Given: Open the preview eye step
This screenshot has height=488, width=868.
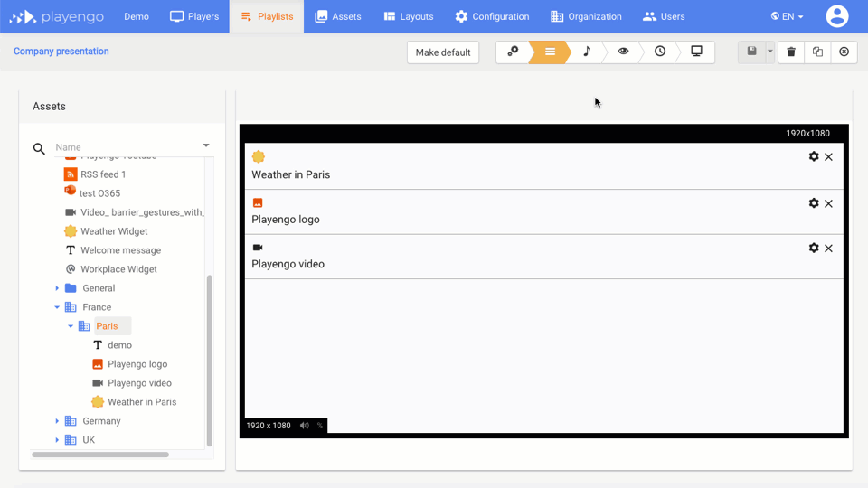Looking at the screenshot, I should [x=623, y=52].
